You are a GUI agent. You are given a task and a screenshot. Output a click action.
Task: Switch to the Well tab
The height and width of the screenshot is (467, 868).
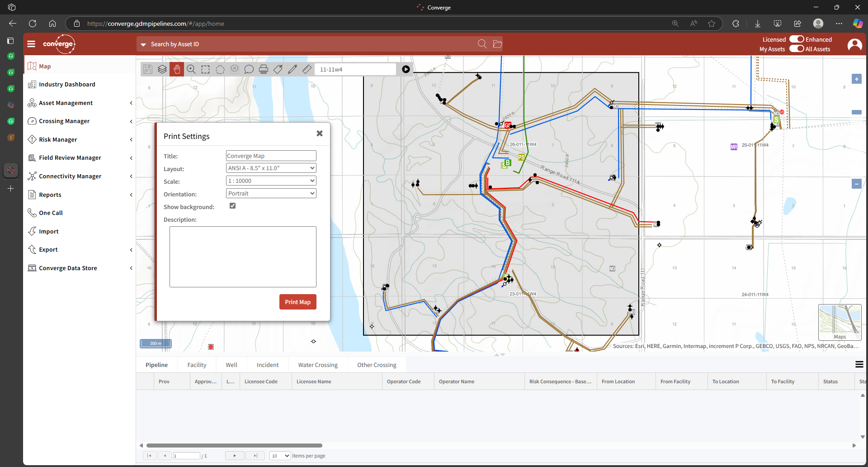tap(231, 365)
